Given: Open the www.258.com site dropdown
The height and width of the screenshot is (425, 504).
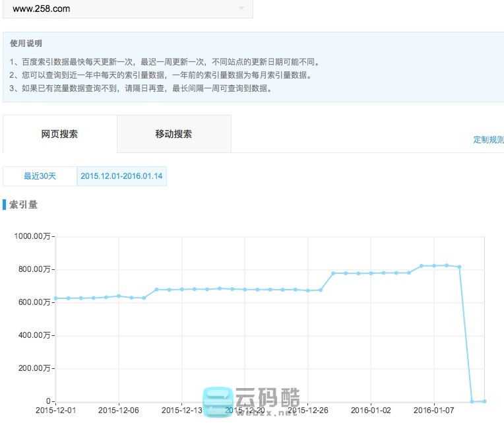Looking at the screenshot, I should click(x=125, y=9).
